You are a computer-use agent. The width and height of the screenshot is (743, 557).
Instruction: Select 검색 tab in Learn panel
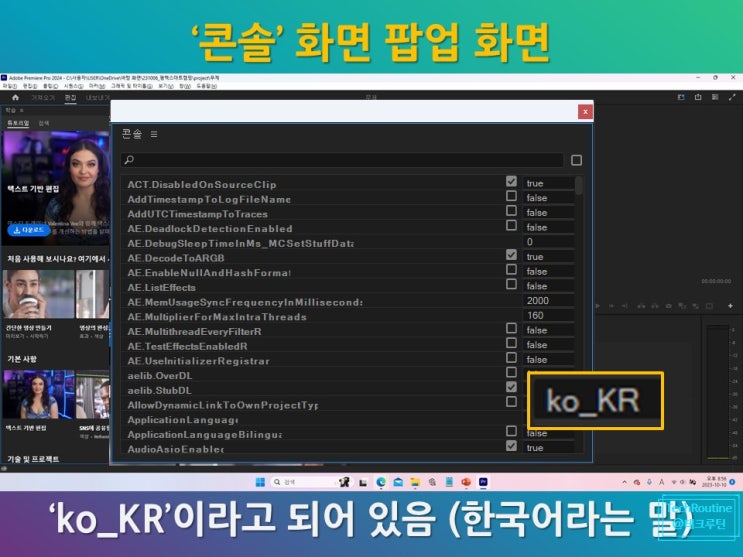tap(44, 123)
